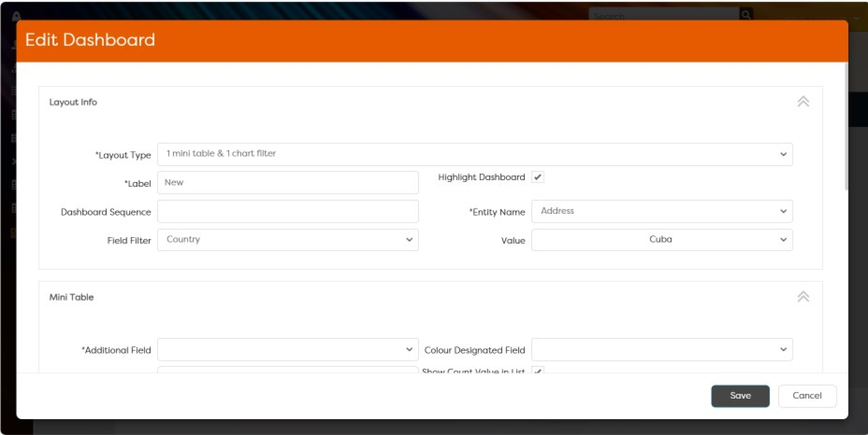Click the 'Mini Table' section title

(72, 297)
